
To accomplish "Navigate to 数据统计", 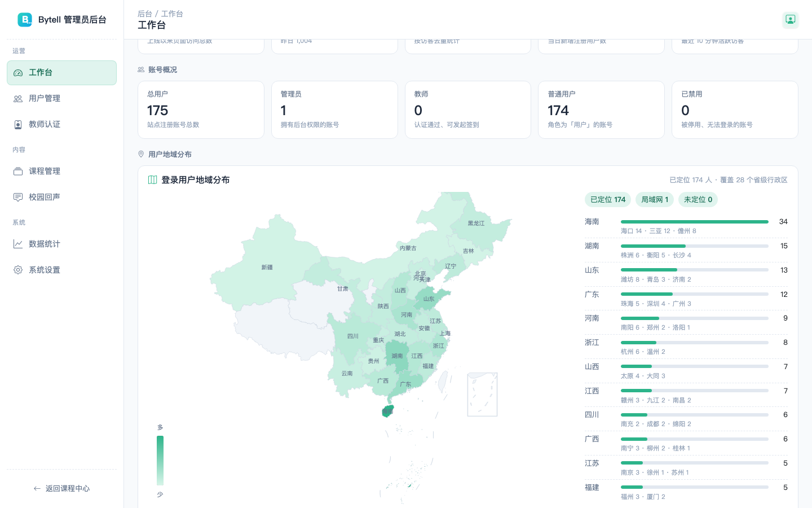I will click(x=62, y=244).
